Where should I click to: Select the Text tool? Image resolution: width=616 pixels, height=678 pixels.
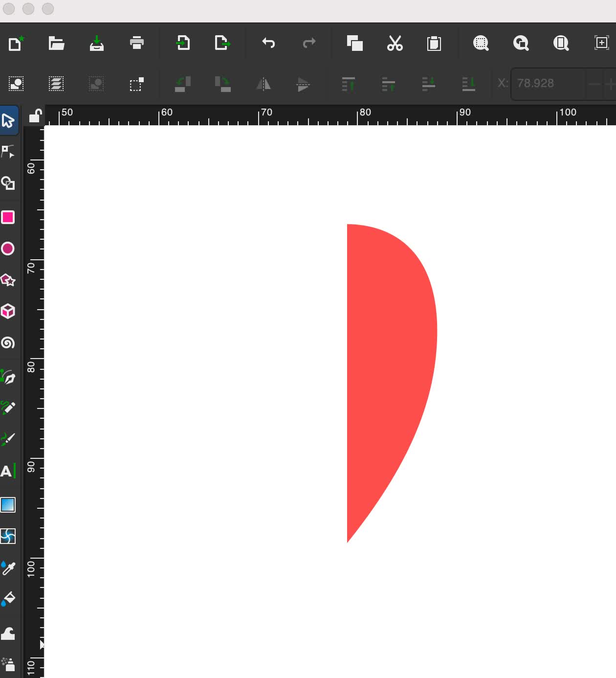(x=8, y=471)
